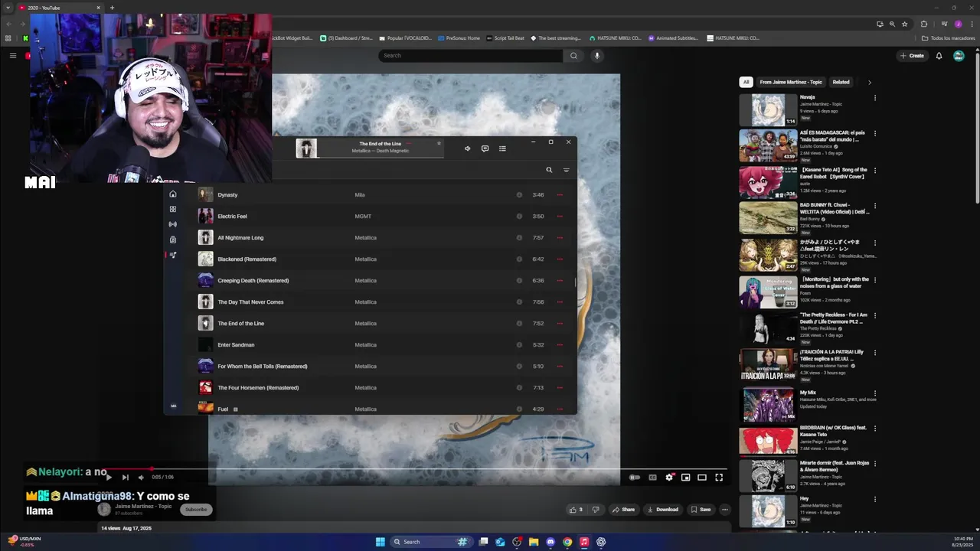The height and width of the screenshot is (551, 980).
Task: Switch YouTube player to miniplayer
Action: (x=685, y=478)
